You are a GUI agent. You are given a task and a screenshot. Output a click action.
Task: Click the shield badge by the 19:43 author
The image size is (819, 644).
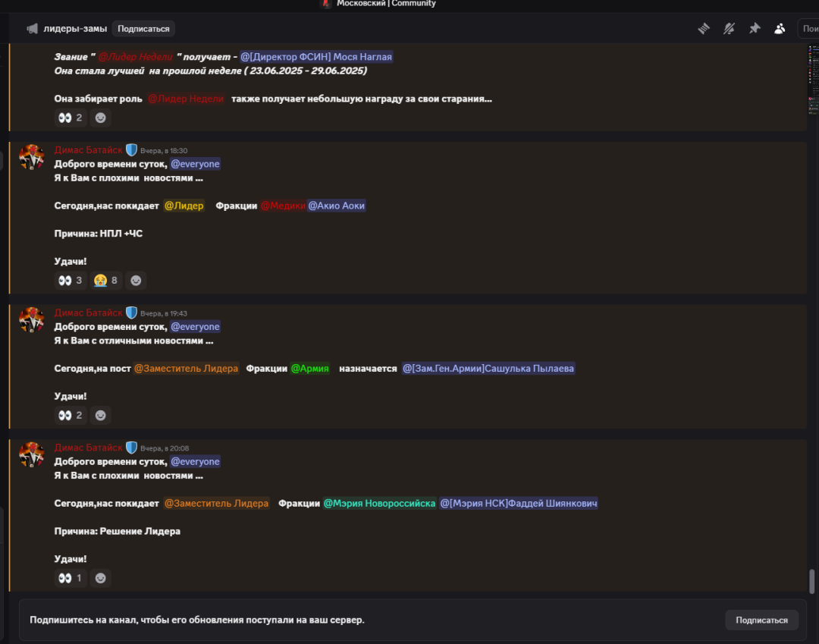131,313
